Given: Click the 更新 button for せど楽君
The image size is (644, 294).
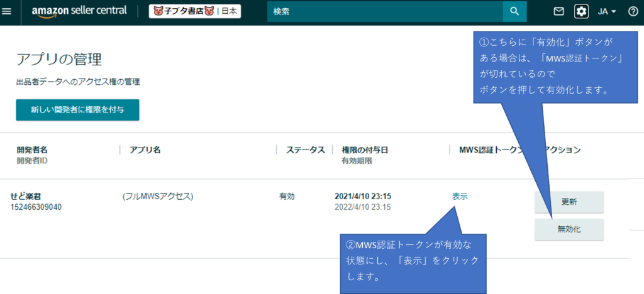Looking at the screenshot, I should (x=569, y=202).
